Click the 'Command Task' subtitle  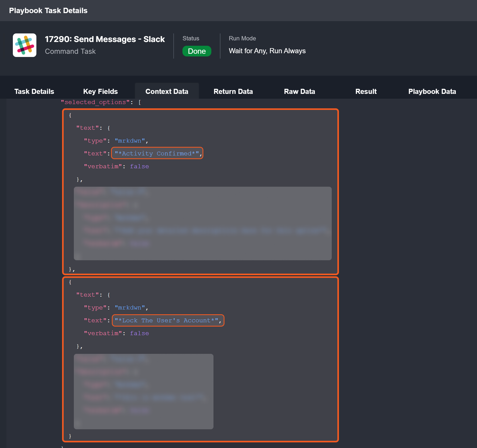pos(70,51)
